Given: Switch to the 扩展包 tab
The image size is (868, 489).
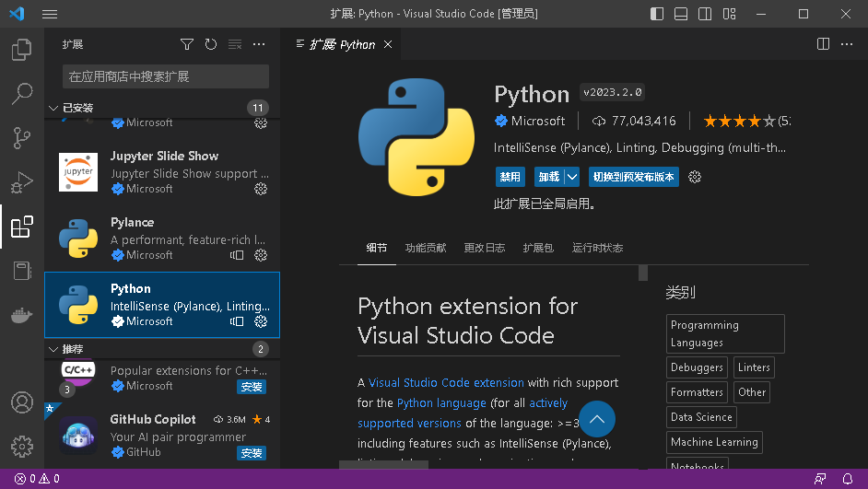Looking at the screenshot, I should click(x=538, y=248).
